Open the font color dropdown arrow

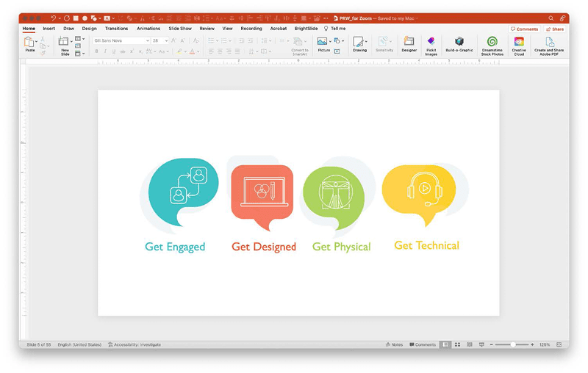point(198,51)
